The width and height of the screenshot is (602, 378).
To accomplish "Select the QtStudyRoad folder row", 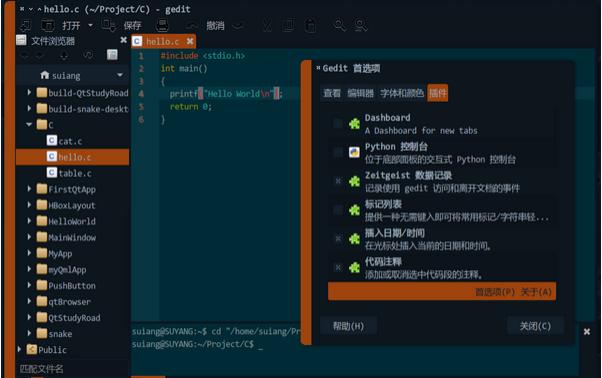I will 72,318.
